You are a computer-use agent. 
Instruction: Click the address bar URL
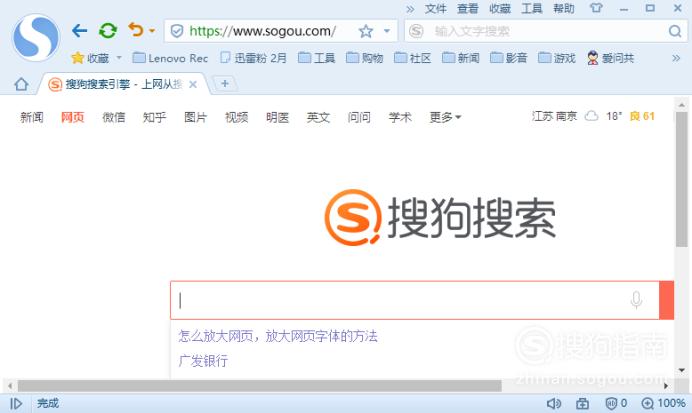coord(263,31)
